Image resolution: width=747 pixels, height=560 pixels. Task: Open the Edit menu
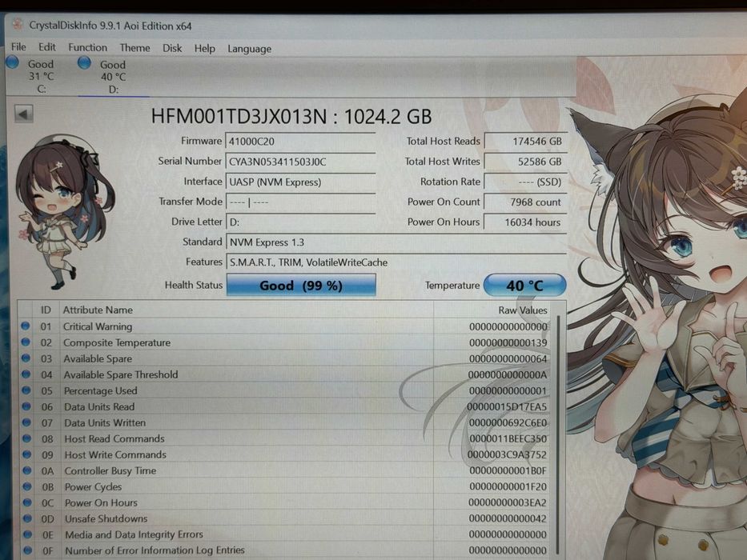click(x=46, y=47)
